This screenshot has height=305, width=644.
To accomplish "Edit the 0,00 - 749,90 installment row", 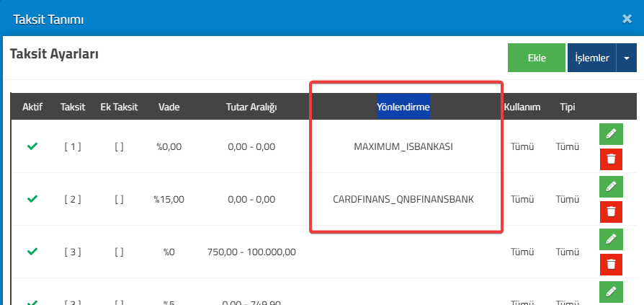I will pyautogui.click(x=611, y=292).
